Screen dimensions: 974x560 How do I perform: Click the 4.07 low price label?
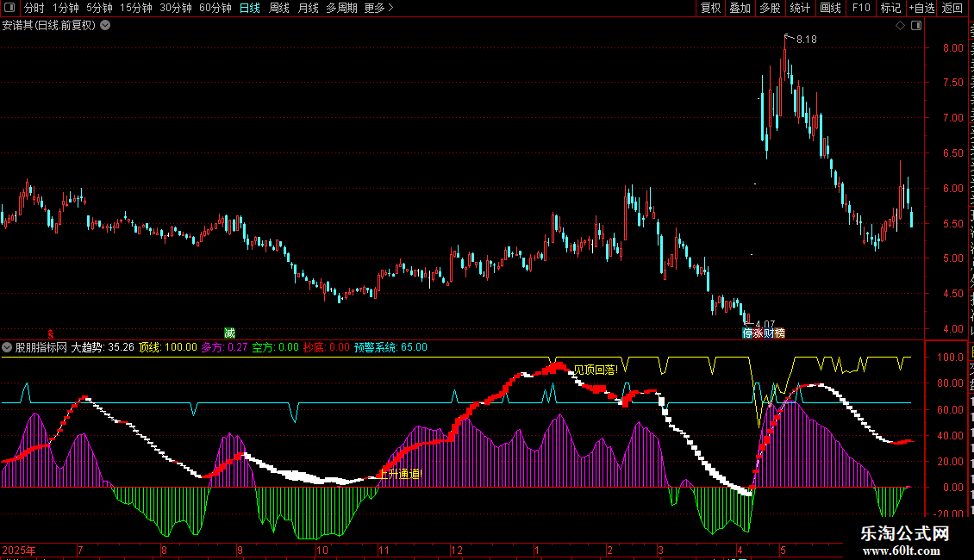[x=765, y=324]
